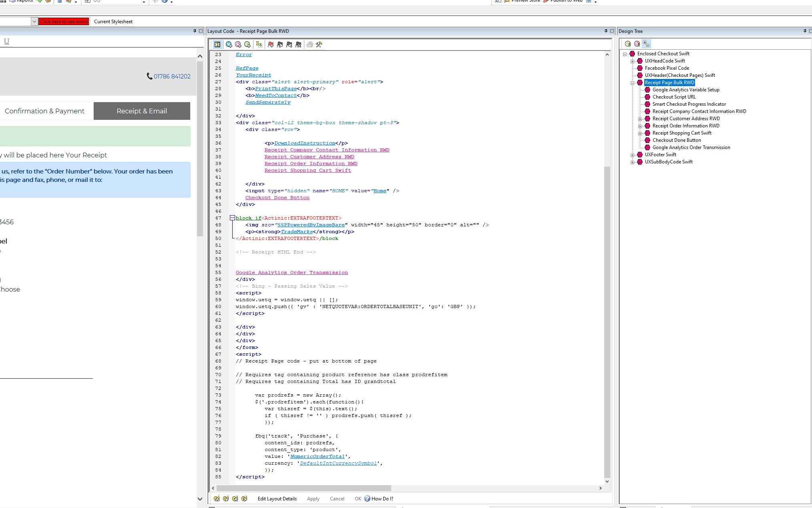Click the phone icon beside 01786 841202
812x508 pixels.
(149, 76)
